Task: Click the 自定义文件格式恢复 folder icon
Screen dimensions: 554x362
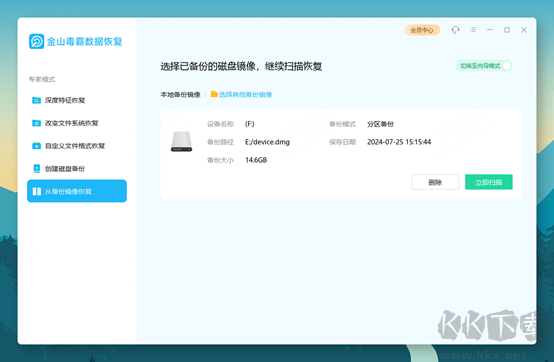Action: click(36, 146)
